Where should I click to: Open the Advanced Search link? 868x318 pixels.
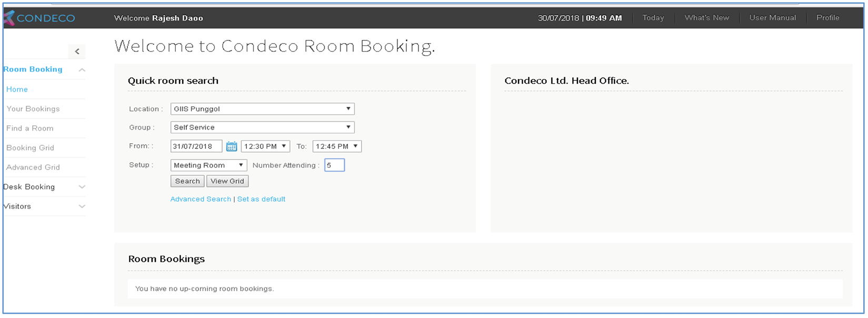(201, 199)
